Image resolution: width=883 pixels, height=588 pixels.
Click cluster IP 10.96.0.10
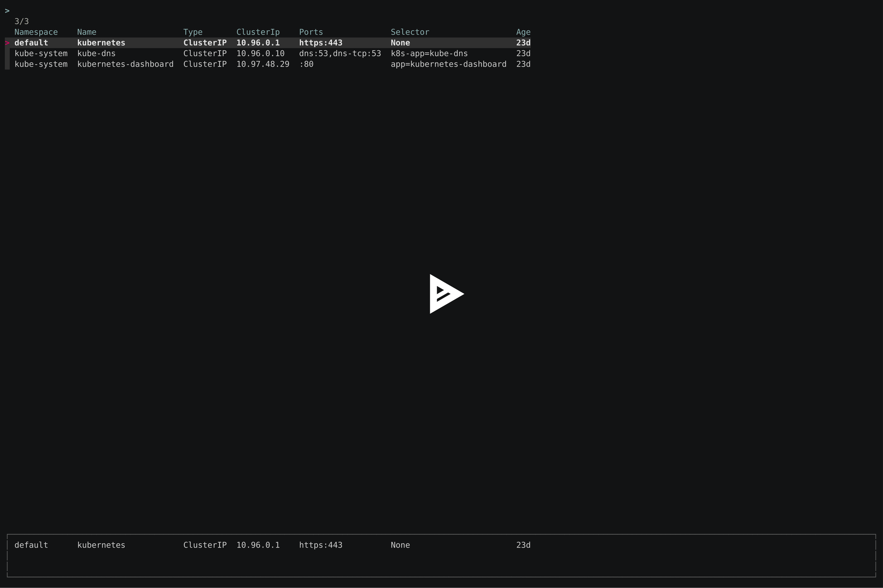pos(260,54)
